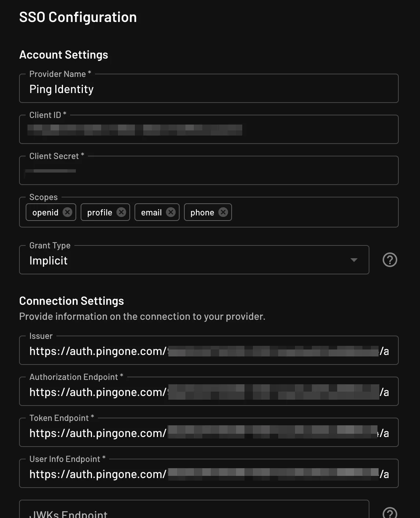Remove the openid scope chip

click(67, 212)
